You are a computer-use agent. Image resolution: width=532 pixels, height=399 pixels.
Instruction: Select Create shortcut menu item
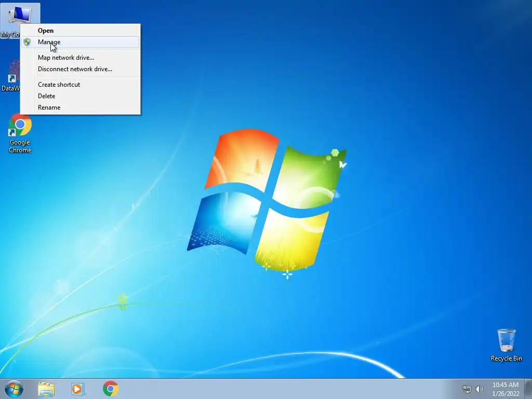click(x=80, y=85)
